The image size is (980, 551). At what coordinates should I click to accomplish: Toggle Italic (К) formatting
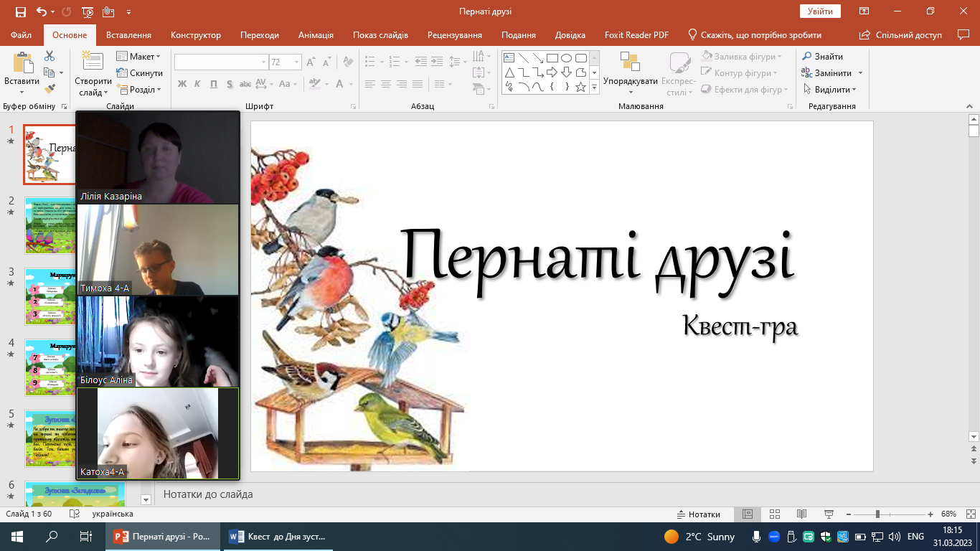coord(198,84)
